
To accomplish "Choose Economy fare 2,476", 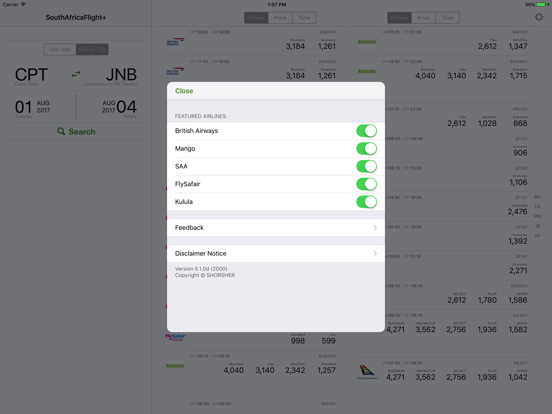I will click(x=517, y=210).
